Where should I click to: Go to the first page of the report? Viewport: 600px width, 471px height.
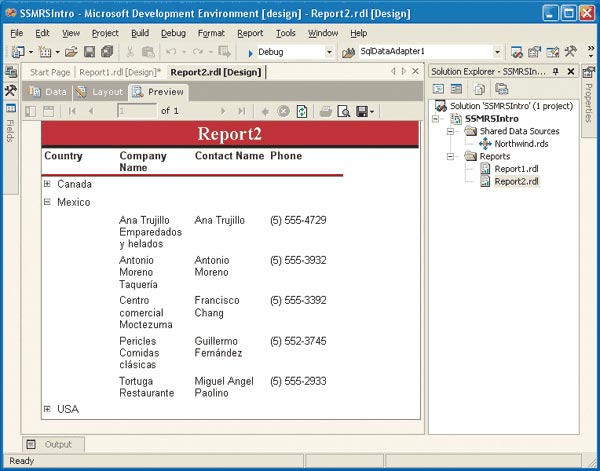coord(72,111)
